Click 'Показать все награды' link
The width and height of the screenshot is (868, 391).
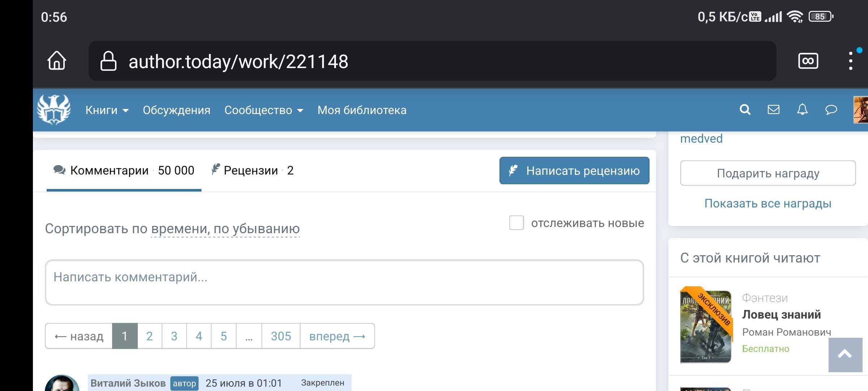[x=767, y=203]
